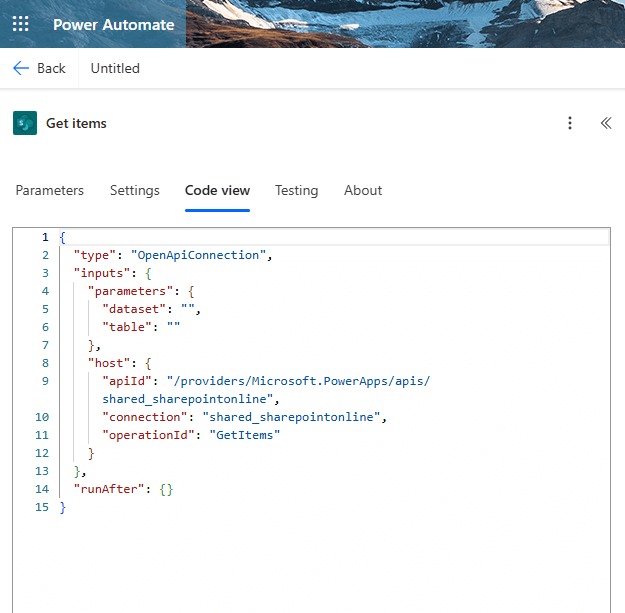Click the opening brace on line 1
Viewport: 625px width, 613px height.
[x=63, y=238]
